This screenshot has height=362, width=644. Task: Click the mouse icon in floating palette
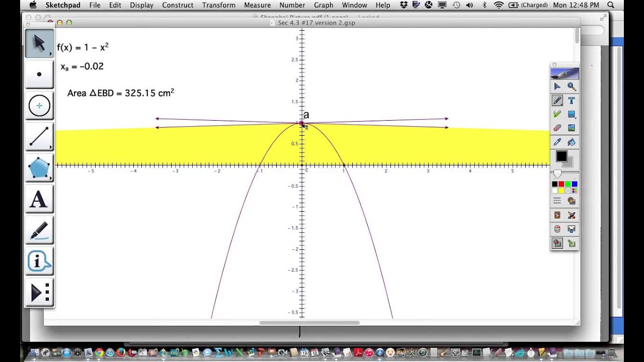[557, 229]
